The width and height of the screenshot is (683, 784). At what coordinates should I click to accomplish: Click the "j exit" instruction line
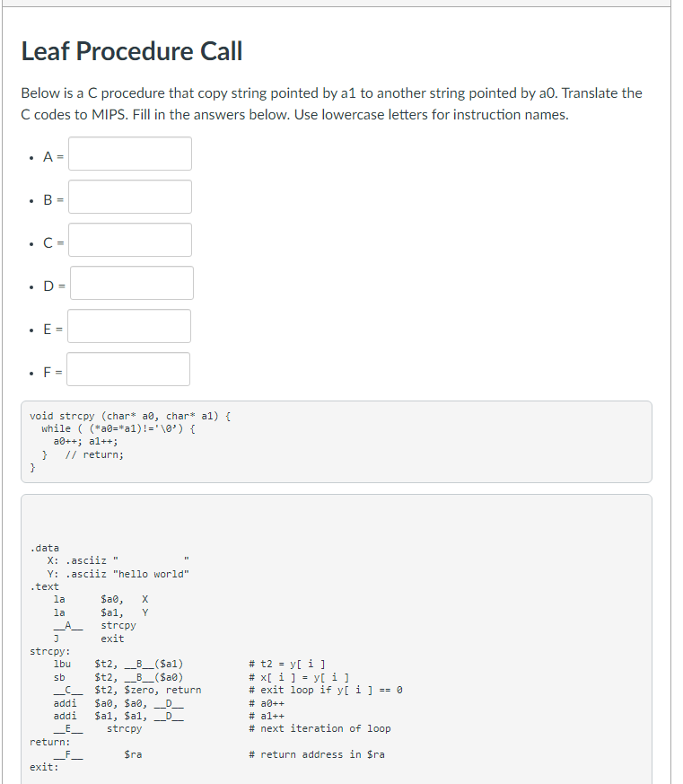(x=81, y=639)
